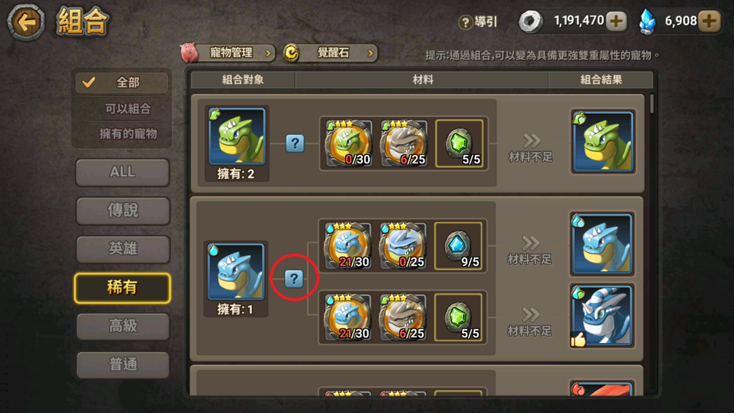Screen dimensions: 734x413
Task: Check the 全部 filter option
Action: (122, 82)
